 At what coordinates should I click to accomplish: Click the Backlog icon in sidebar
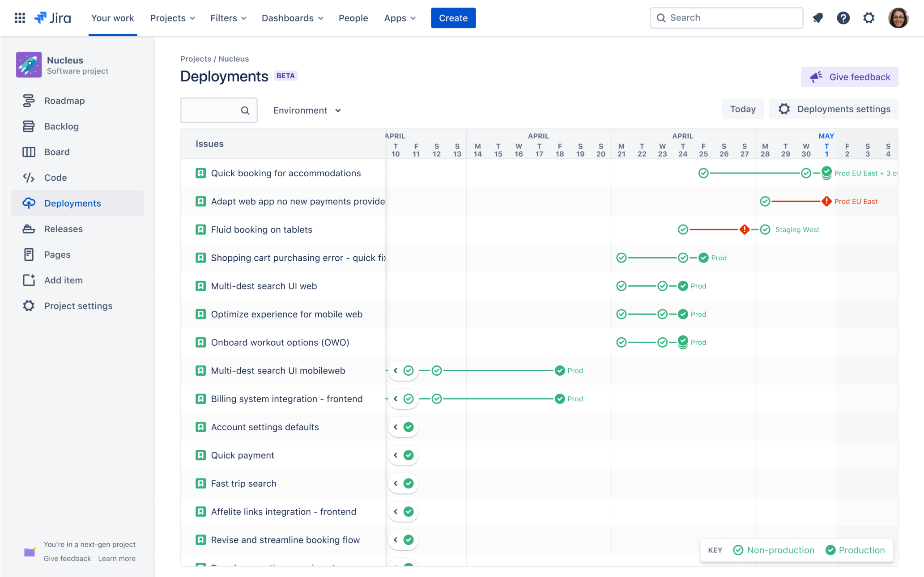click(27, 126)
